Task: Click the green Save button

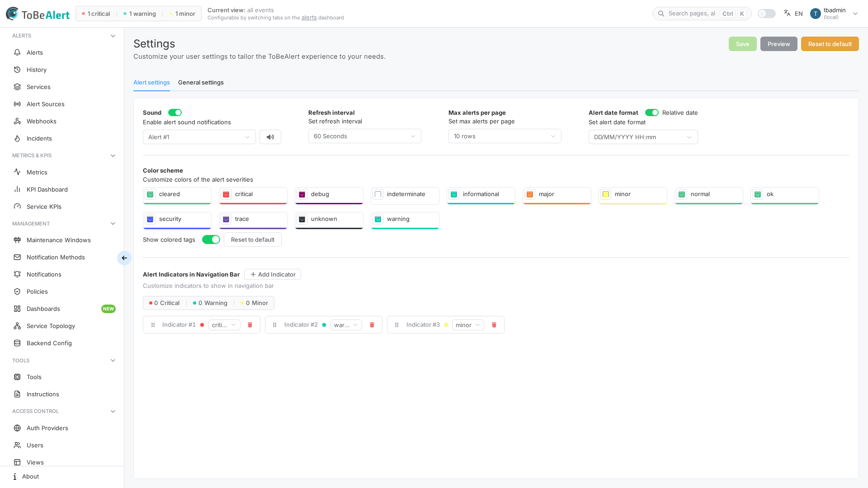Action: point(743,44)
